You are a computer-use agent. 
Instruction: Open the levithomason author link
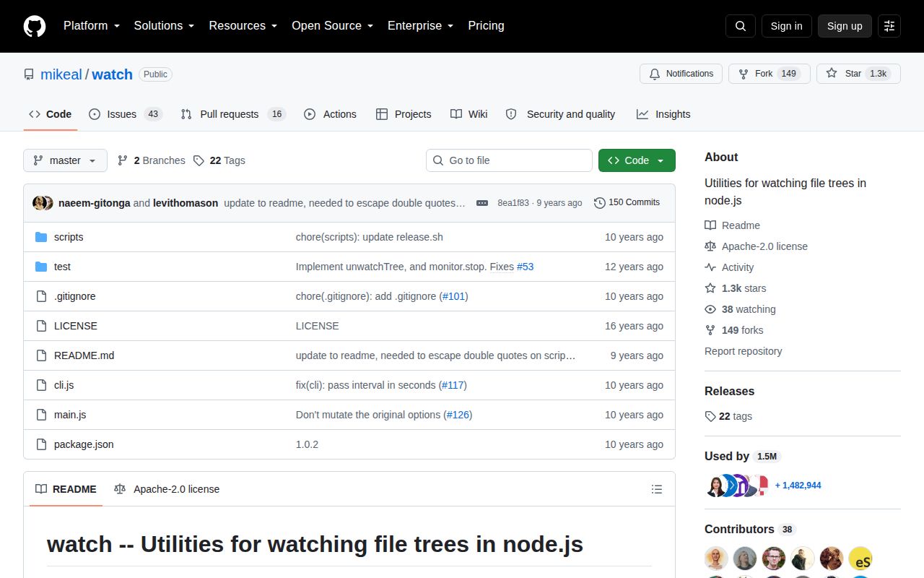click(x=186, y=203)
